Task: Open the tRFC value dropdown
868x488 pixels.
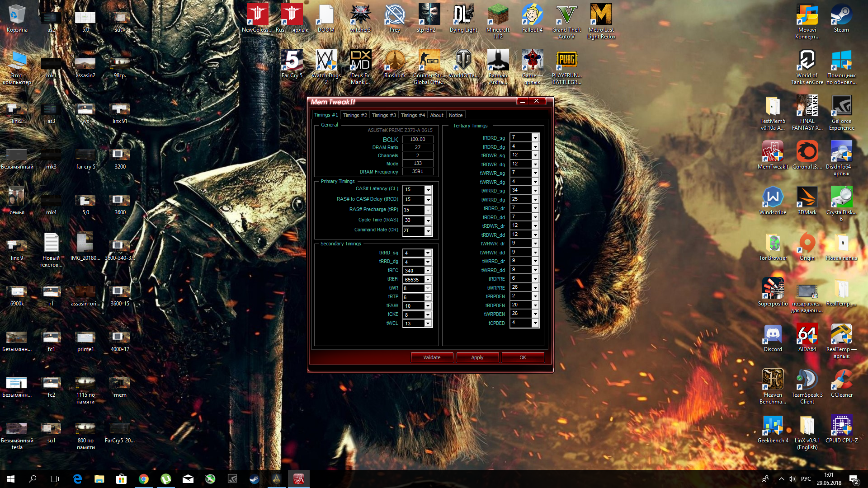Action: (428, 271)
